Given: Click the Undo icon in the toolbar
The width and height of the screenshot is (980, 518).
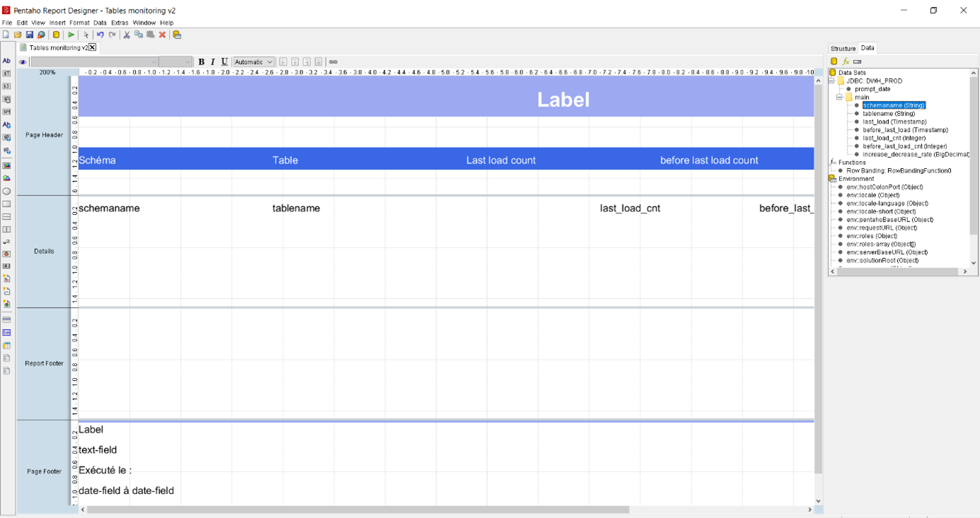Looking at the screenshot, I should [x=101, y=34].
